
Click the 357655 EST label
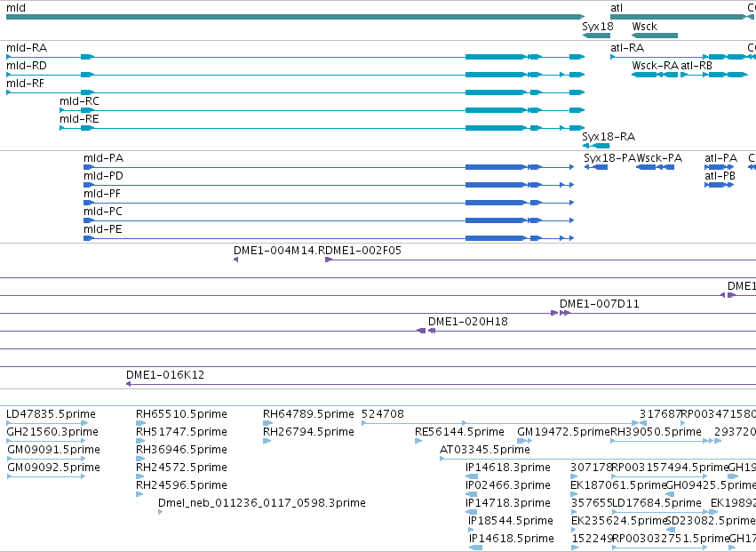pos(592,503)
